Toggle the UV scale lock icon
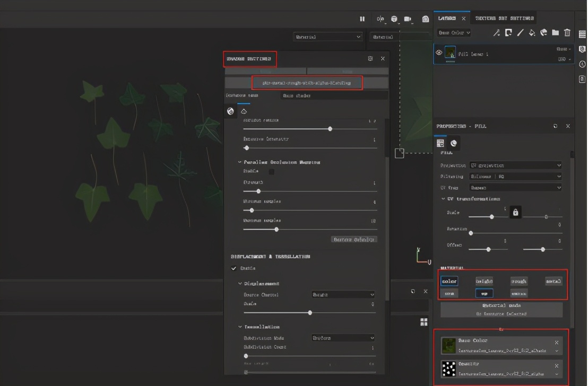The width and height of the screenshot is (588, 386). (x=515, y=213)
